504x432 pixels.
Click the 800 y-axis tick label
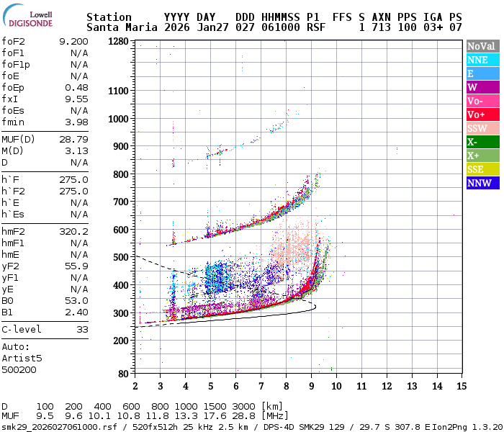coord(121,174)
